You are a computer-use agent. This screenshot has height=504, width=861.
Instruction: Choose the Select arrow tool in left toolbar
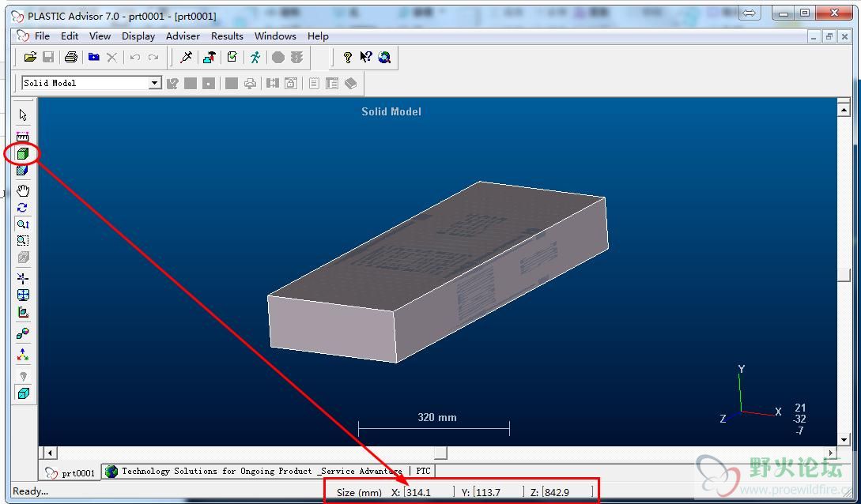(x=22, y=115)
